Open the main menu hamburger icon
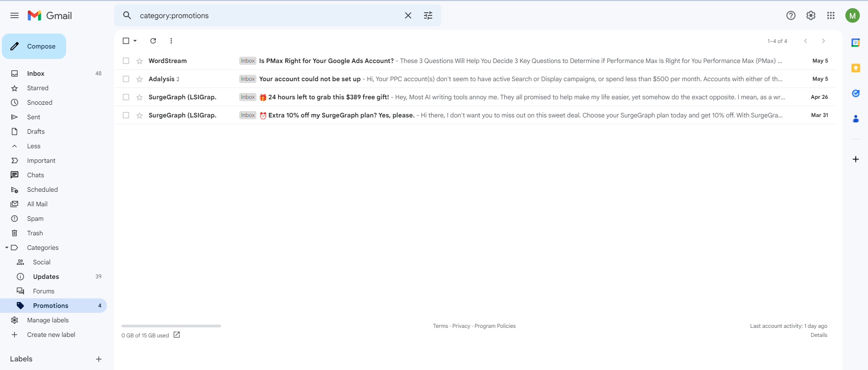The height and width of the screenshot is (370, 868). 14,15
